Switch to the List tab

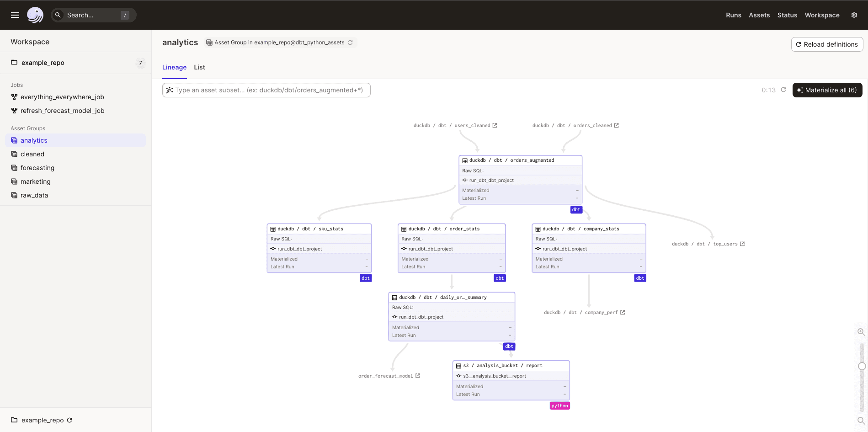point(199,67)
